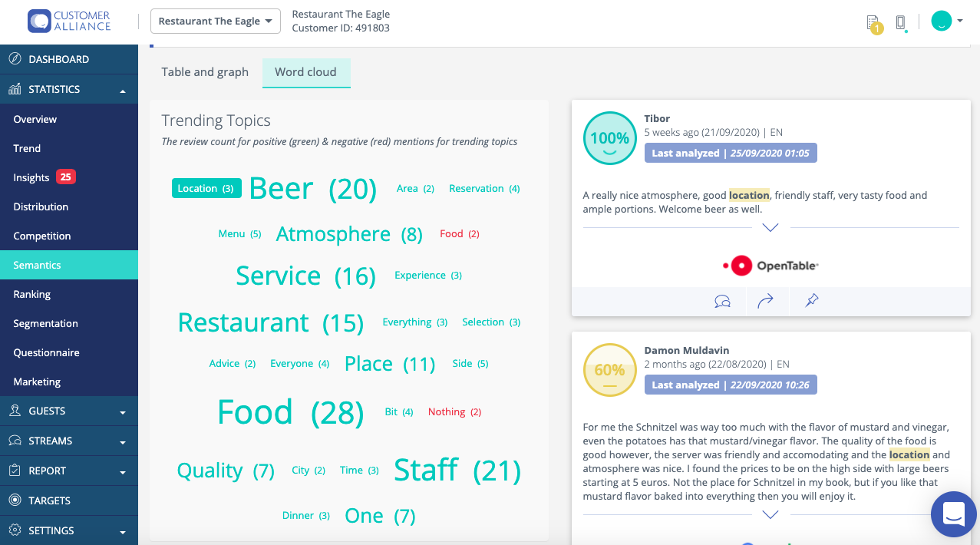
Task: Open Trend in Statistics menu
Action: pyautogui.click(x=69, y=148)
